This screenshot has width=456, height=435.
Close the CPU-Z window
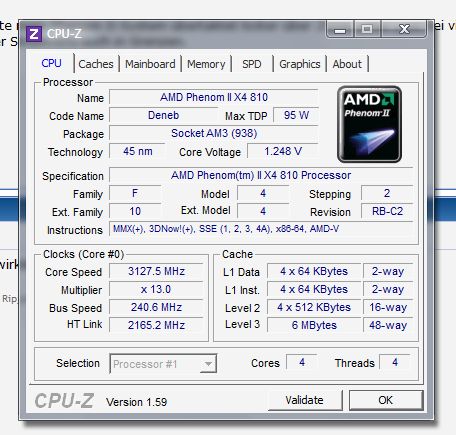pos(404,30)
